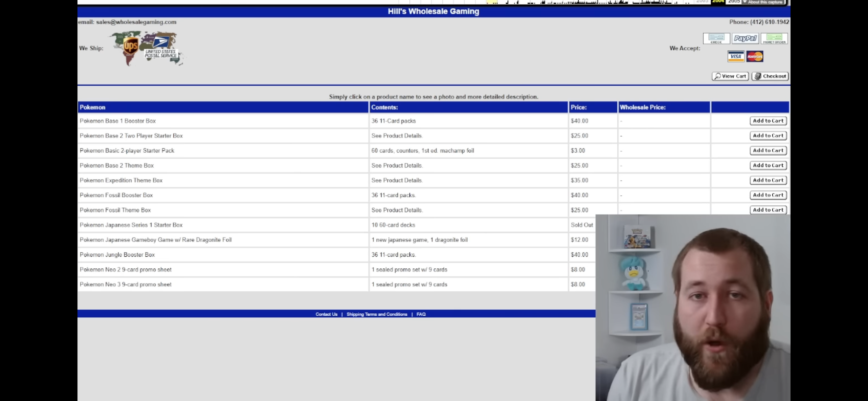The image size is (868, 401).
Task: Click the Sold Out price cell
Action: 582,225
